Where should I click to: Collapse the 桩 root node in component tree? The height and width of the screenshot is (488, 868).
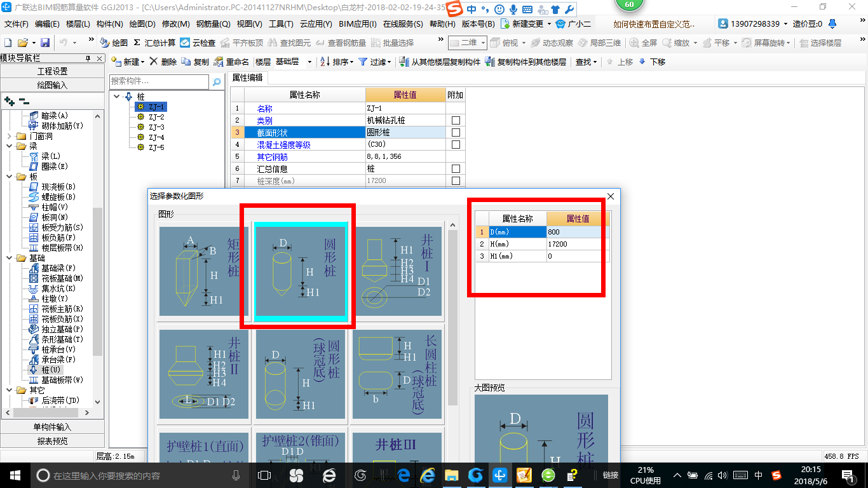tap(117, 97)
